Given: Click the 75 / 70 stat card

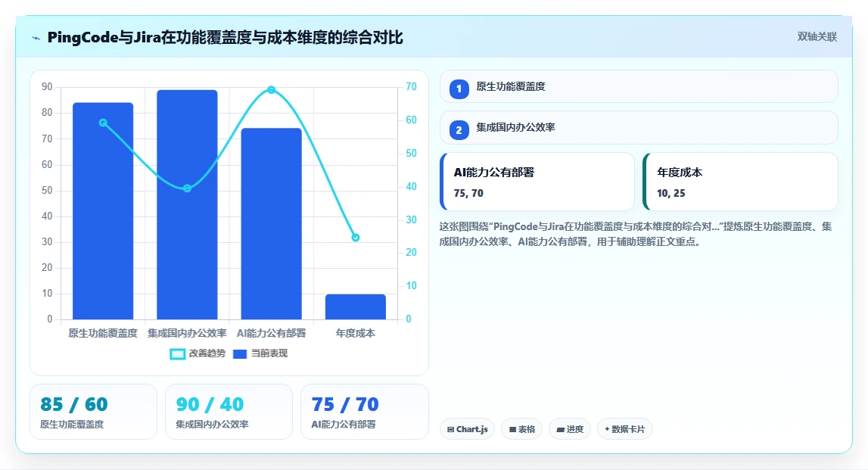Looking at the screenshot, I should (365, 412).
